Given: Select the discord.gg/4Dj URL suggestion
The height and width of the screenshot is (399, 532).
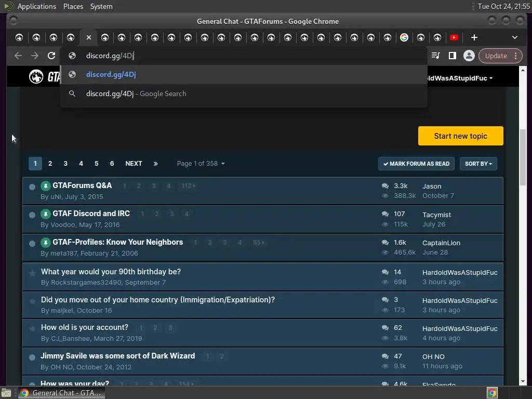Looking at the screenshot, I should tap(244, 74).
